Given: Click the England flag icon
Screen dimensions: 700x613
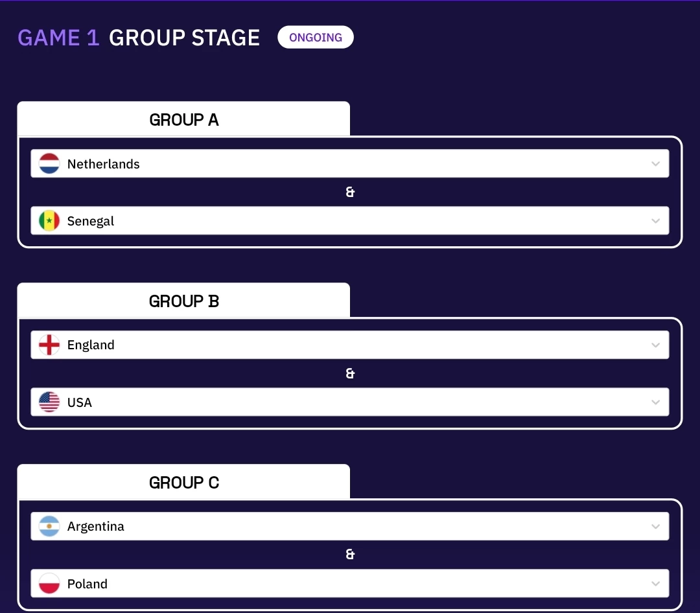Looking at the screenshot, I should tap(49, 345).
